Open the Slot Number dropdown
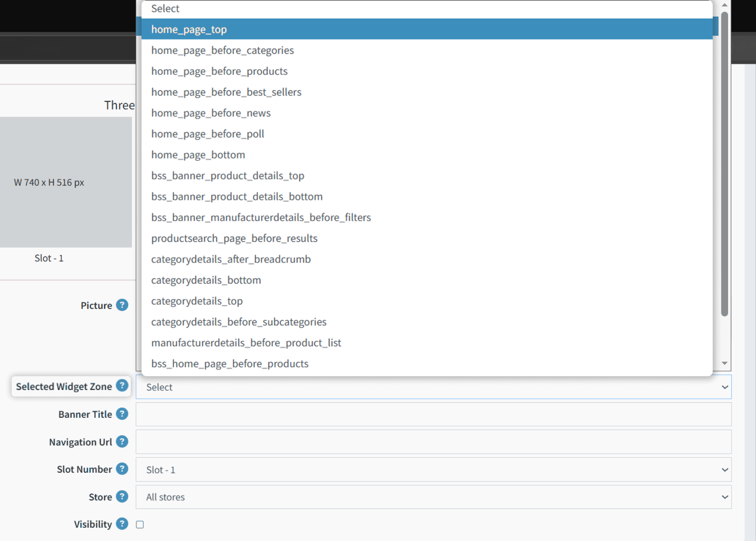The width and height of the screenshot is (756, 541). [x=433, y=470]
